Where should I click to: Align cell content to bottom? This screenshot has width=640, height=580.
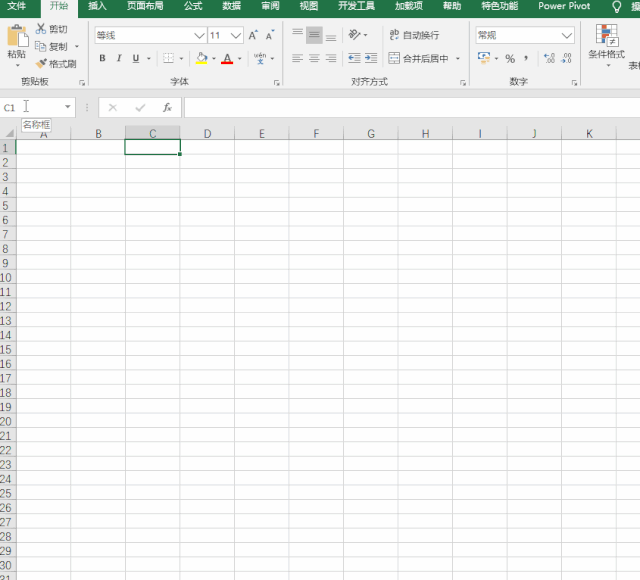click(x=331, y=35)
